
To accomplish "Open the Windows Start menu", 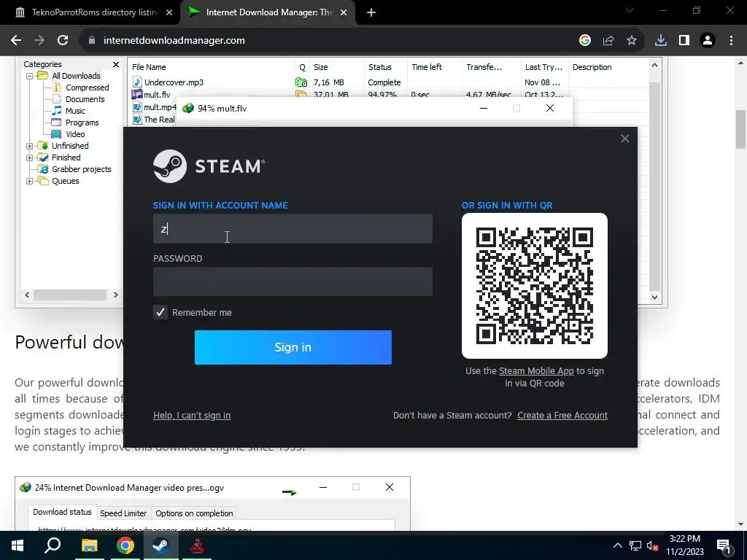I will click(18, 545).
